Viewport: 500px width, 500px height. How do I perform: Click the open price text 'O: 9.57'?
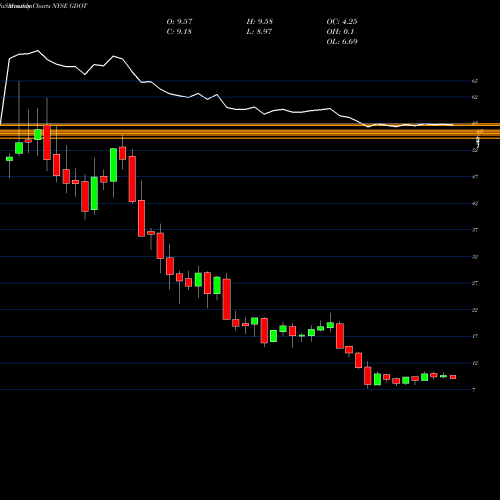179,22
